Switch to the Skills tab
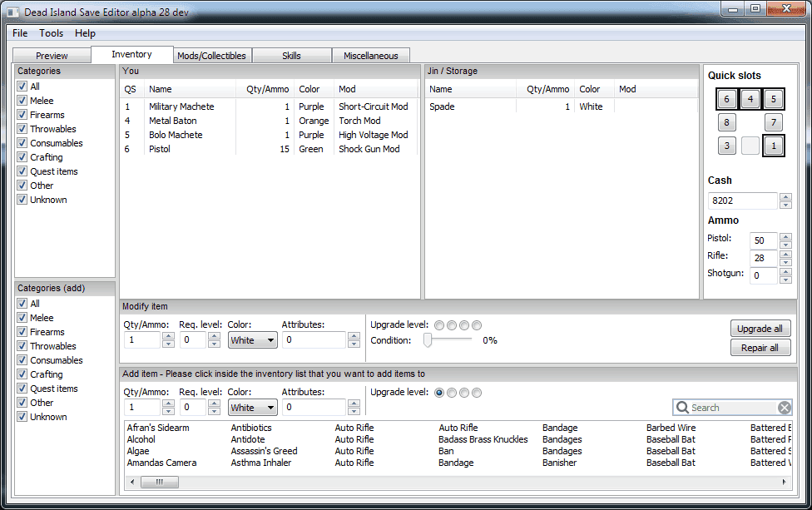812x510 pixels. pyautogui.click(x=291, y=56)
